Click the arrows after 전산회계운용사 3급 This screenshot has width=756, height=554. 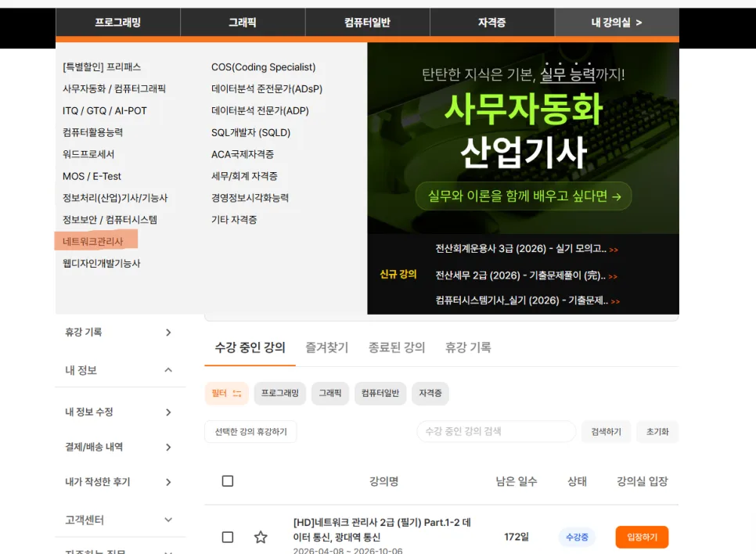614,250
